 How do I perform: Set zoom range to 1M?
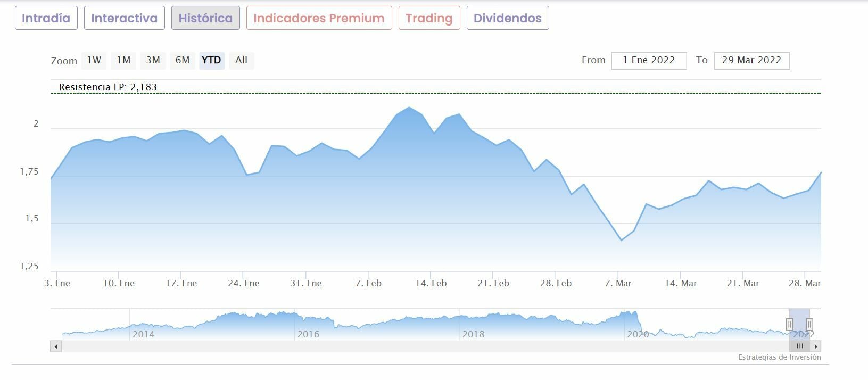(x=123, y=60)
